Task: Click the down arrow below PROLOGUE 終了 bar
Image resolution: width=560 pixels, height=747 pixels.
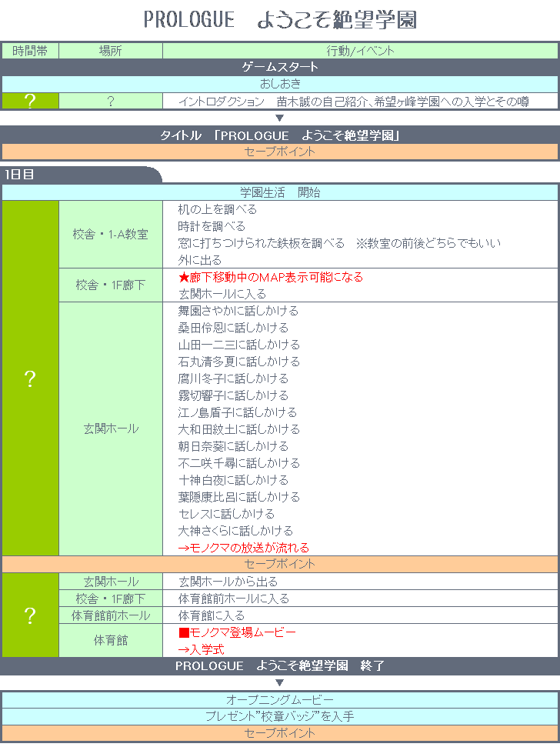Action: [x=280, y=682]
